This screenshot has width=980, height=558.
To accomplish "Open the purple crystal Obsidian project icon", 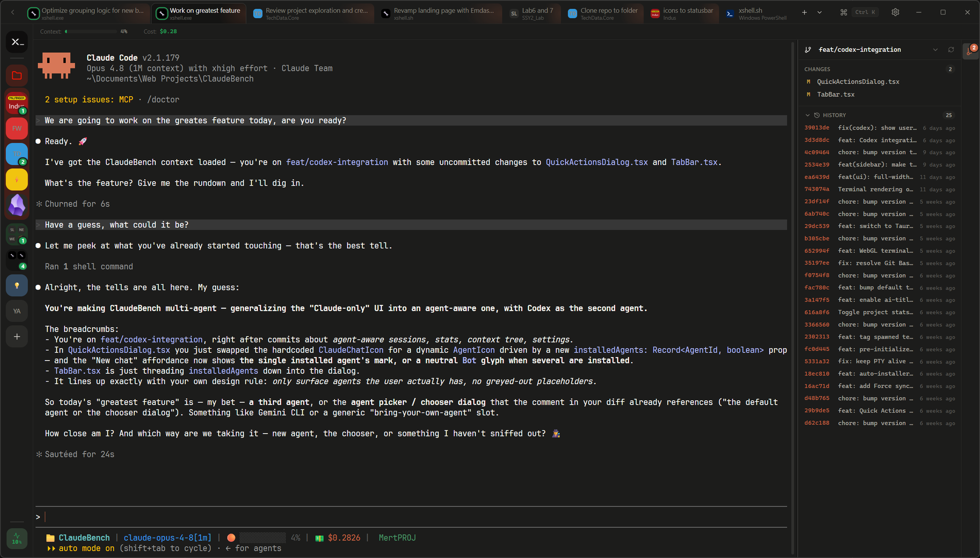I will pos(17,205).
